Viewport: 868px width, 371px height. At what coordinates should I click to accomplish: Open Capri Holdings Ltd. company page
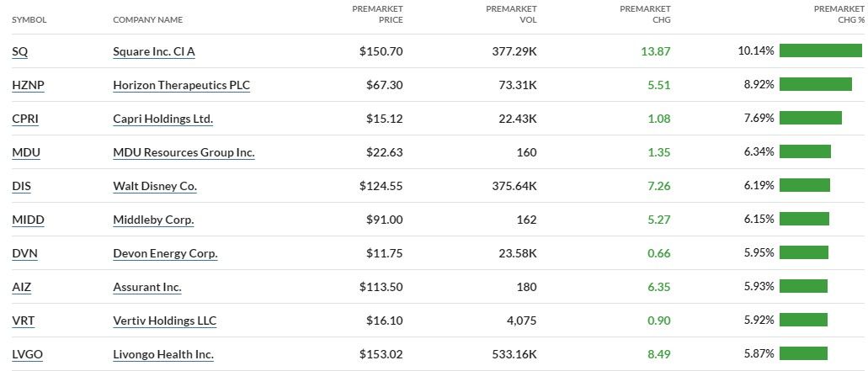[162, 119]
